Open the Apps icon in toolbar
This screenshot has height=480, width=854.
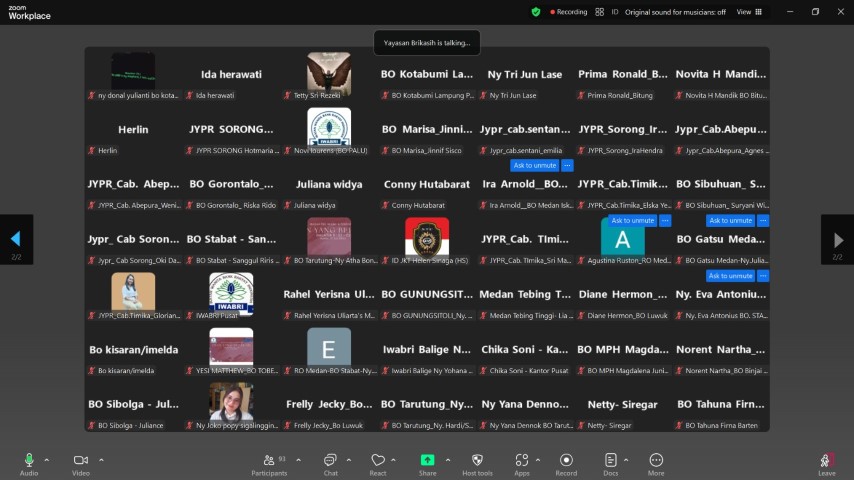click(x=521, y=460)
